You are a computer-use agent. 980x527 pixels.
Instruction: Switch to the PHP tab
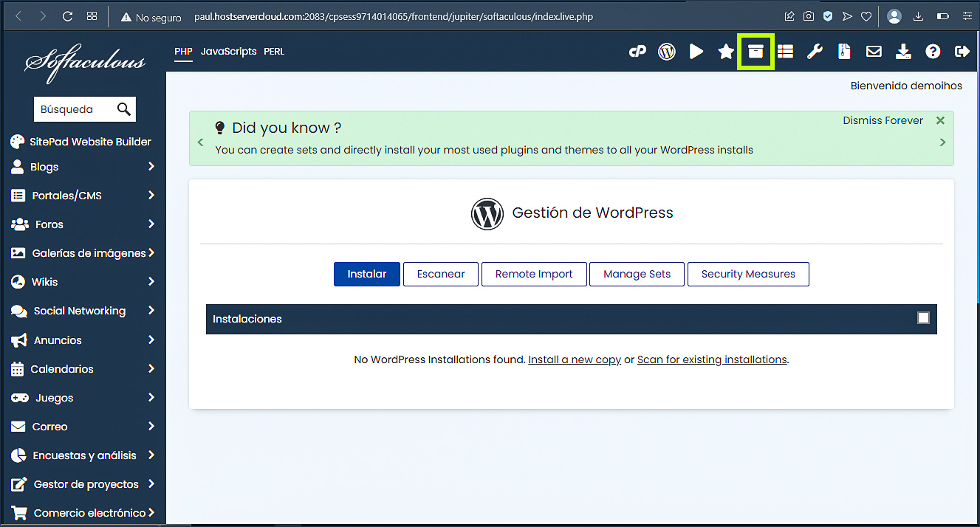pos(183,52)
